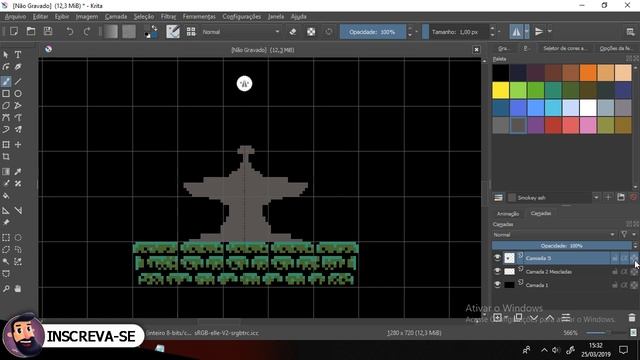Save the document with floppy icon
This screenshot has height=360, width=640.
click(x=48, y=31)
